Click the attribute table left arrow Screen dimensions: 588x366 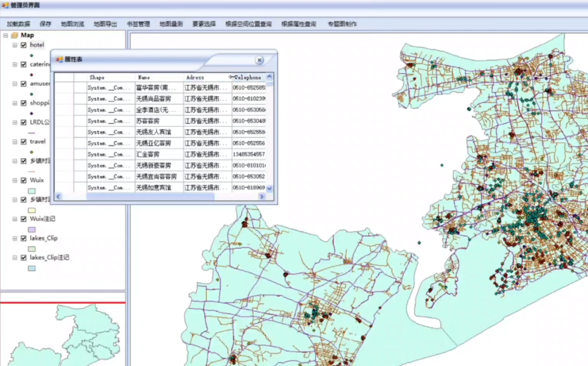58,196
